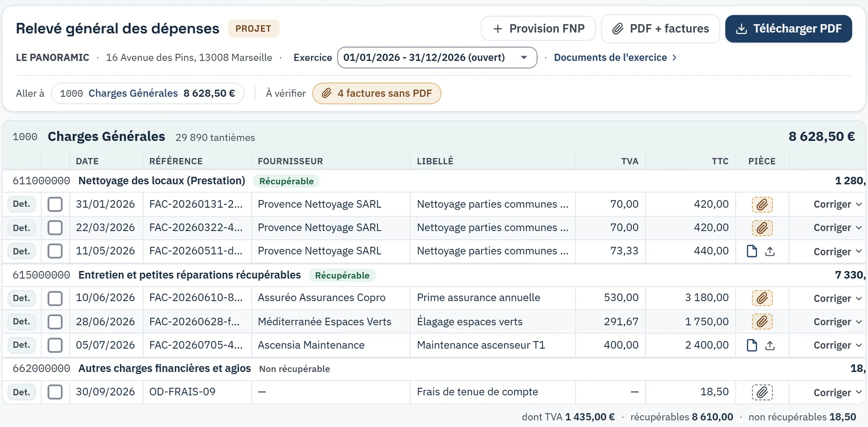Click account 615000000 Entretien et petites réparations
The width and height of the screenshot is (868, 427).
coord(157,275)
